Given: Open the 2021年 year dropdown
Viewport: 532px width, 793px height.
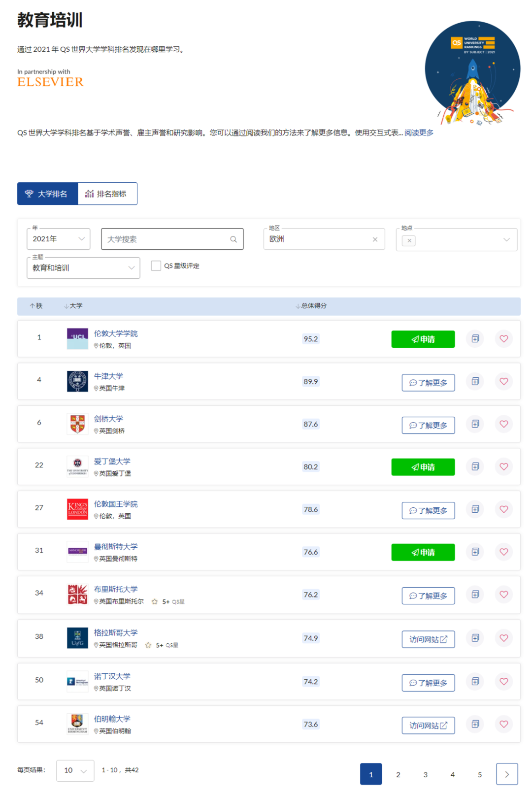Looking at the screenshot, I should click(59, 239).
